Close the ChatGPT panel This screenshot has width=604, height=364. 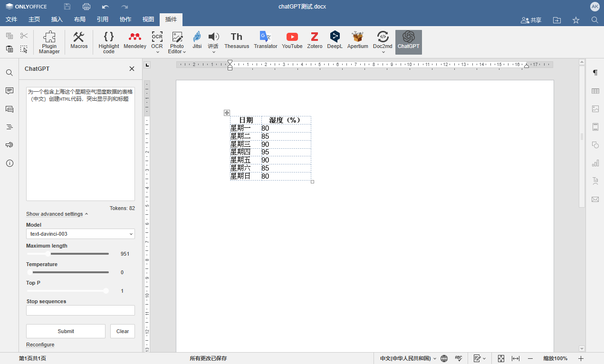[132, 69]
